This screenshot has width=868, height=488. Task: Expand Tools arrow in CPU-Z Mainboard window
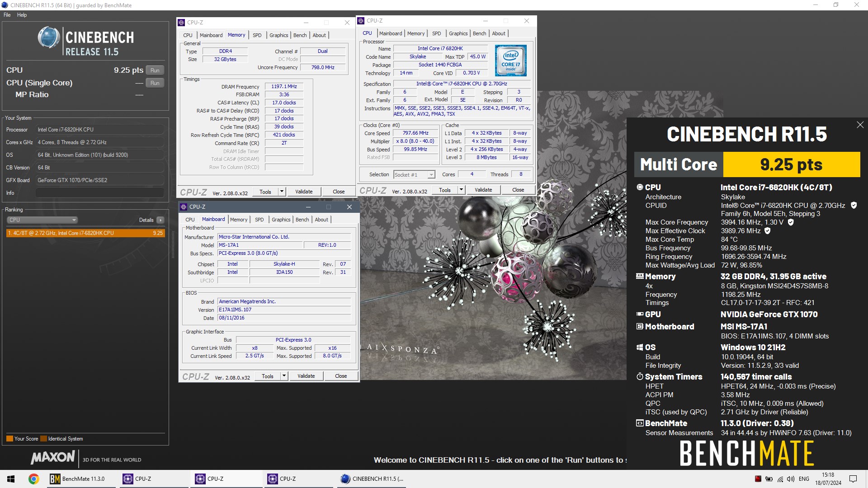(284, 376)
